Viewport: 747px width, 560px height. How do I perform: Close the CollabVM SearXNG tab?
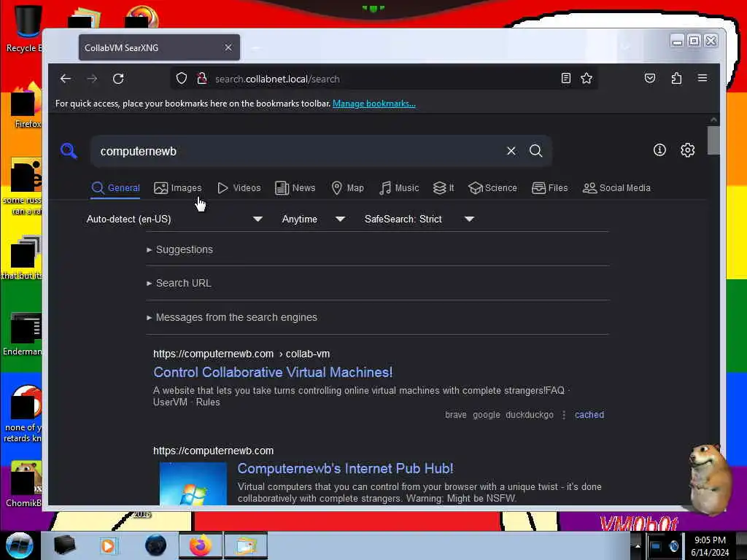point(228,47)
